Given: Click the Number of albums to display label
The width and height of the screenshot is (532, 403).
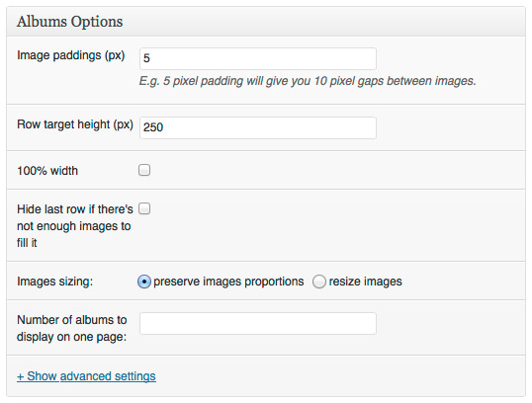Looking at the screenshot, I should 72,328.
